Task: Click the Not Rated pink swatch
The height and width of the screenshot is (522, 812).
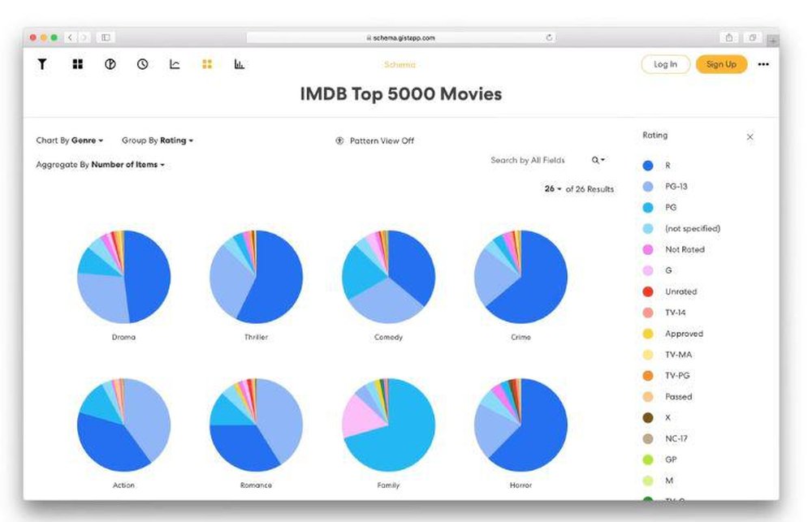Action: pyautogui.click(x=648, y=249)
